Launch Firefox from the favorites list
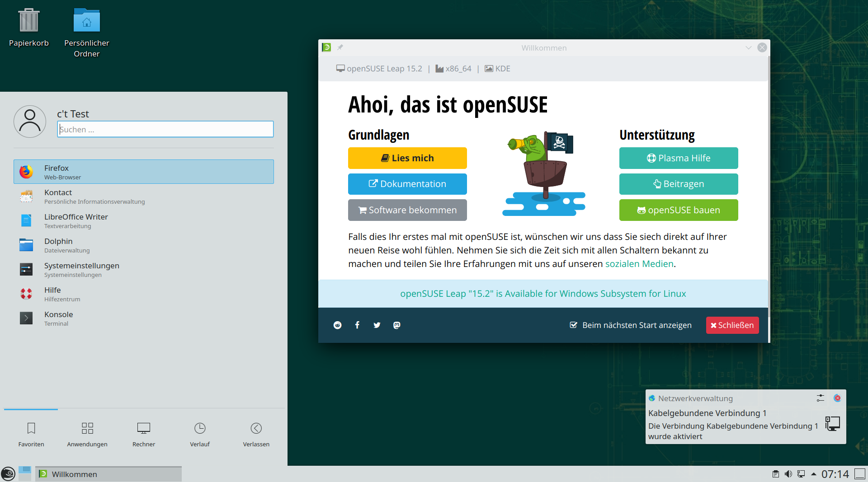The height and width of the screenshot is (482, 868). pyautogui.click(x=144, y=172)
